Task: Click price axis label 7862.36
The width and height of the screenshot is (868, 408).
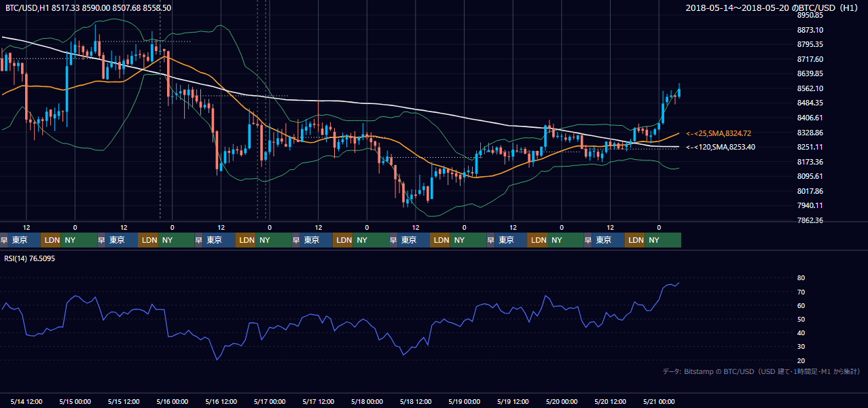Action: pyautogui.click(x=810, y=220)
